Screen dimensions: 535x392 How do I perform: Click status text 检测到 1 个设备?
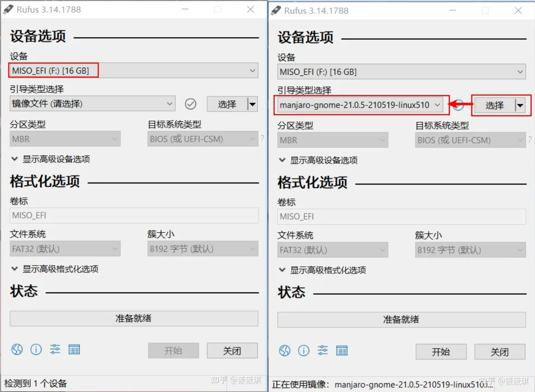(36, 383)
